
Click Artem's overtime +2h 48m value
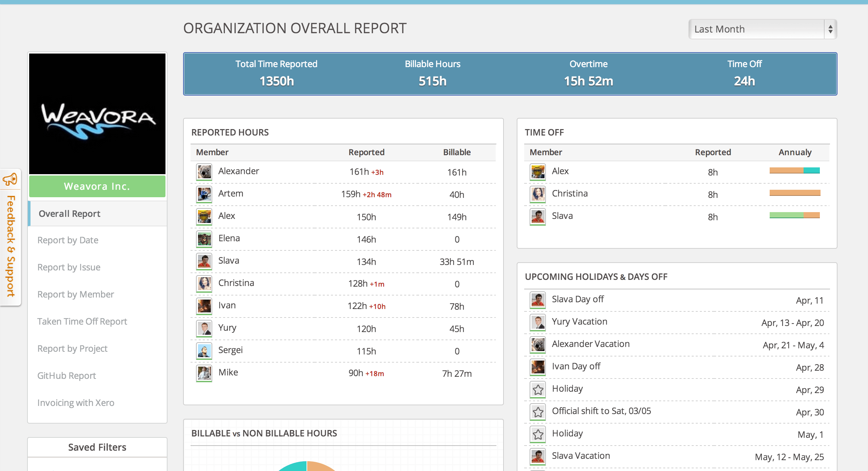pos(377,195)
